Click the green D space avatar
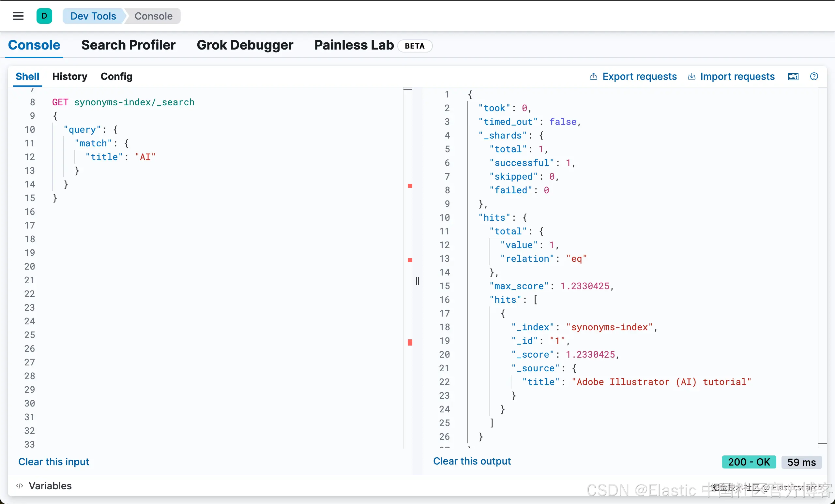This screenshot has height=504, width=835. point(44,16)
